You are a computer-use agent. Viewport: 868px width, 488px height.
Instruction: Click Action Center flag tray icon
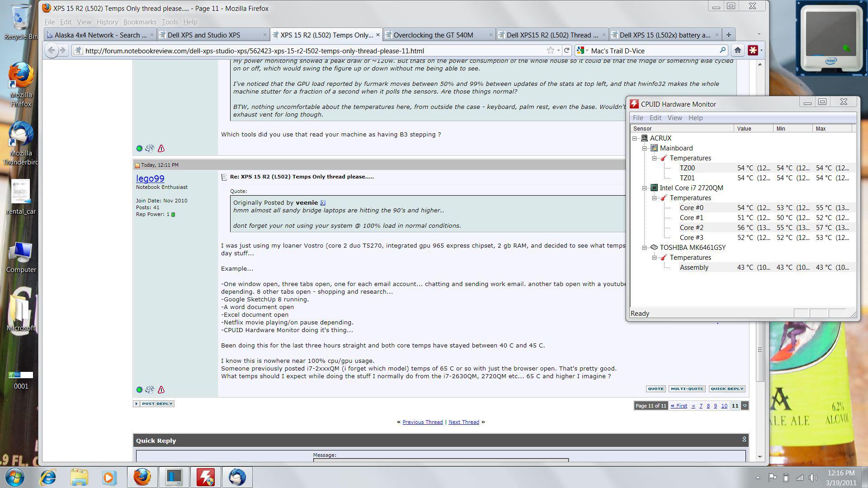773,477
